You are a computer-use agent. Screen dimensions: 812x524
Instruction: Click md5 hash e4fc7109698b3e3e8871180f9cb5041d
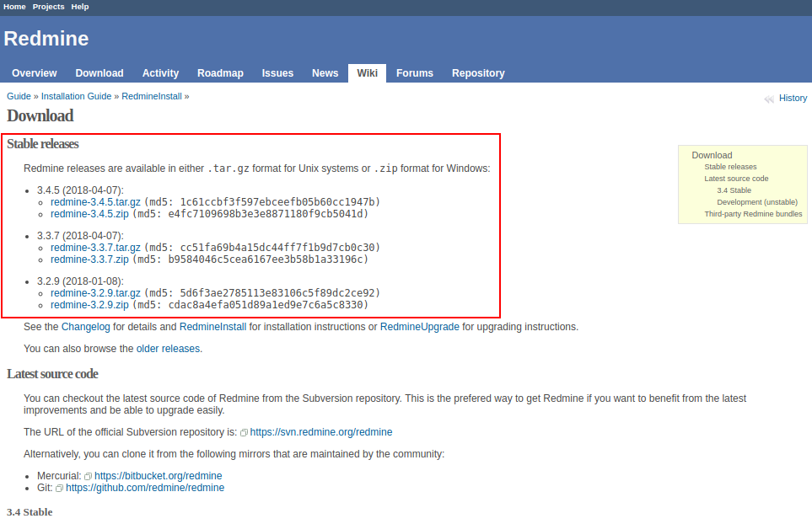(266, 214)
